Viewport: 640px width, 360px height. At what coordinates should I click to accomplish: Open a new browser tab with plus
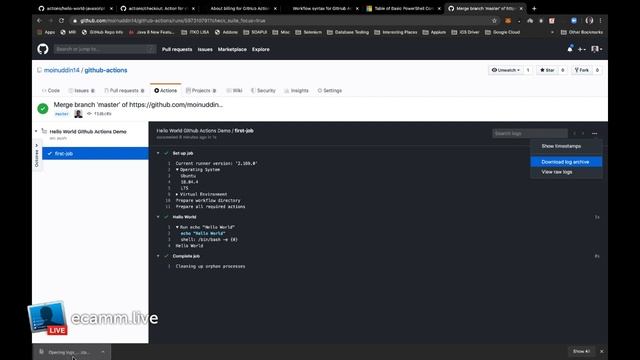pyautogui.click(x=534, y=8)
